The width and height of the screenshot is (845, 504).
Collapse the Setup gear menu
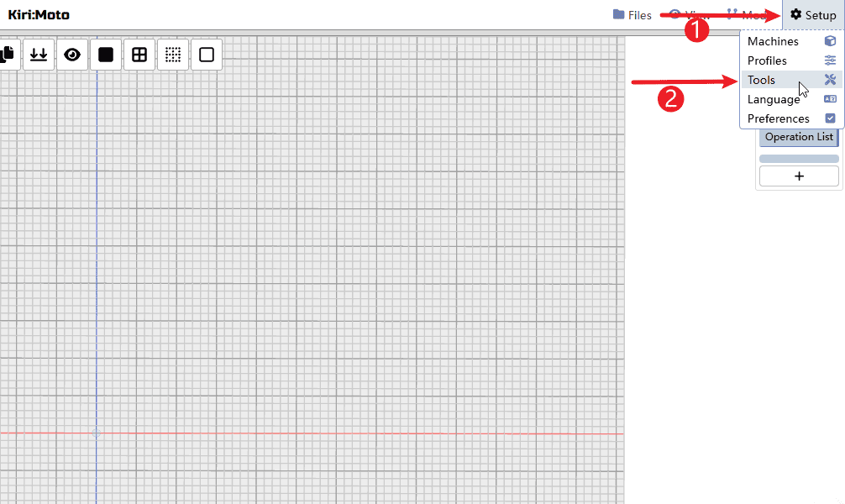[x=813, y=15]
